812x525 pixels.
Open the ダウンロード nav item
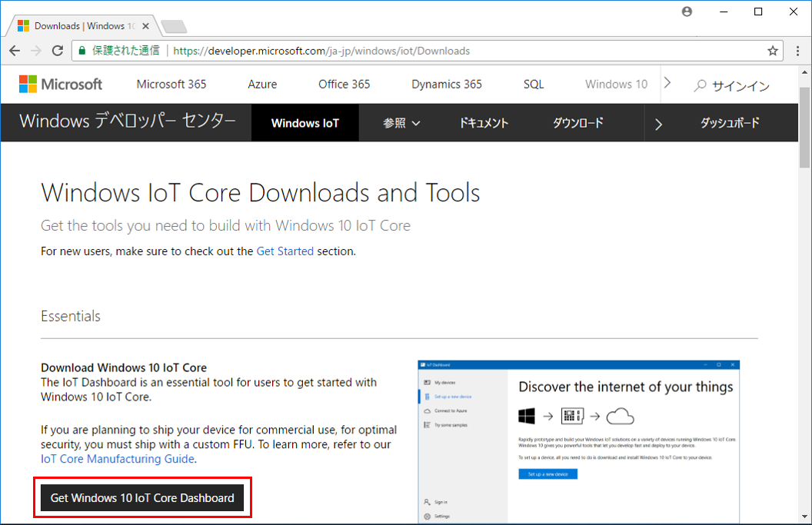pos(578,123)
